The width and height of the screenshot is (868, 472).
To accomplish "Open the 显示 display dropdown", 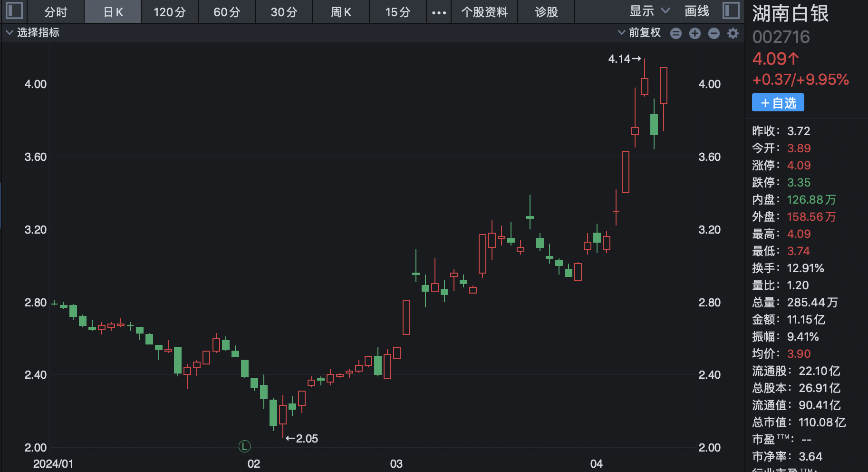I will click(649, 11).
